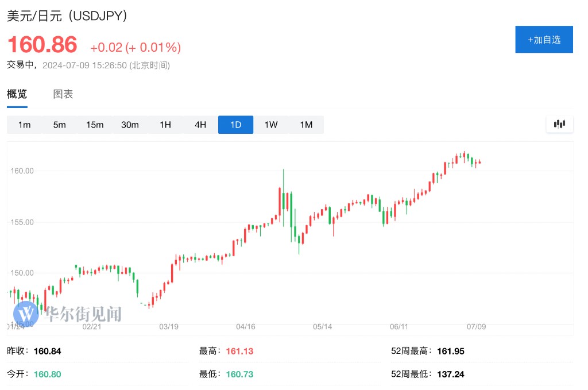Viewport: 588px width, 390px height.
Task: Switch chart to 5m interval
Action: 59,125
